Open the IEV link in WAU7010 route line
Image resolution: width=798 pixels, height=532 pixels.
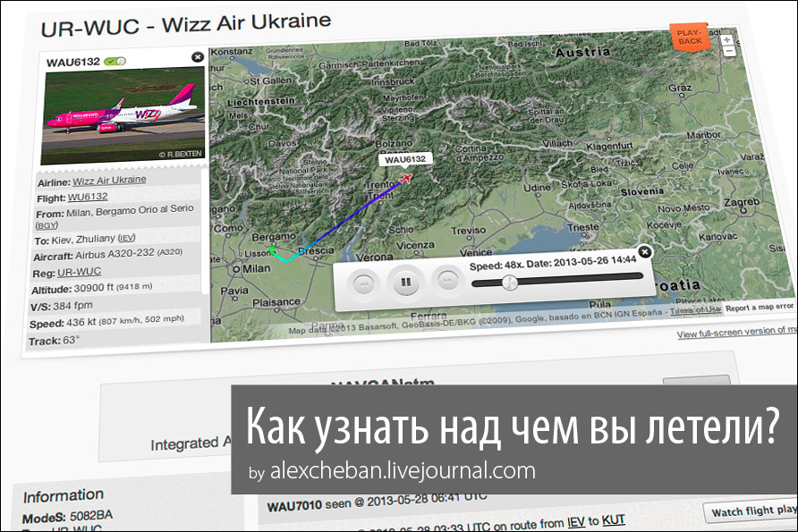[x=576, y=522]
